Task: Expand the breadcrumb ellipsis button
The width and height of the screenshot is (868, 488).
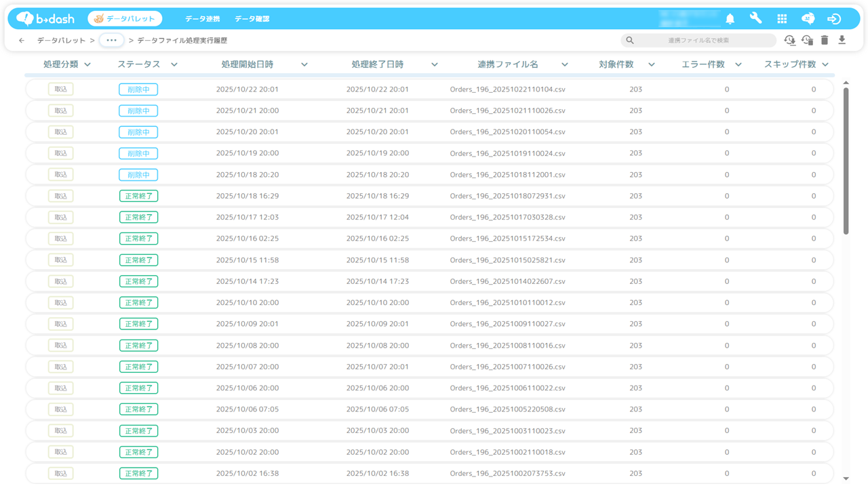Action: coord(111,41)
